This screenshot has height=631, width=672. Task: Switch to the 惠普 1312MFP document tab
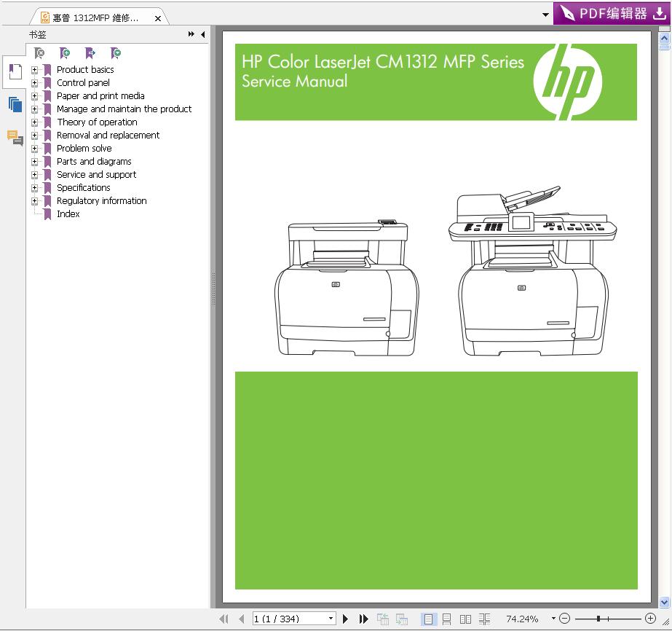coord(95,18)
